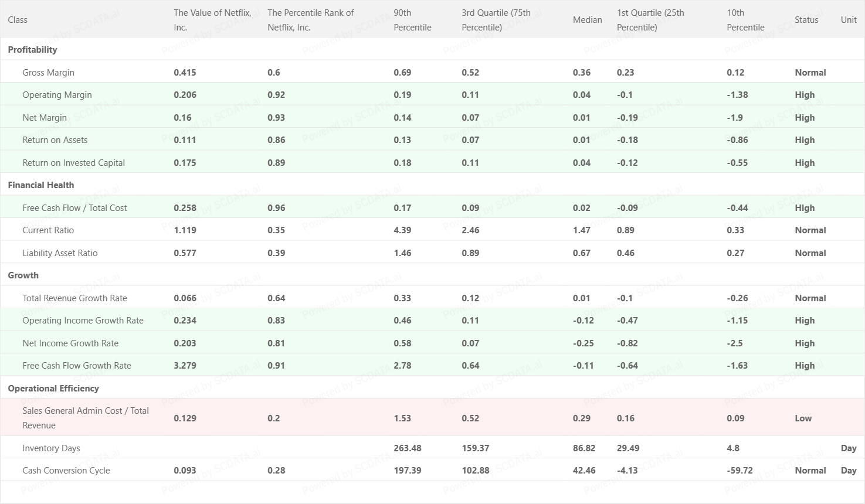The image size is (865, 504).
Task: Click the Gross Margin row label
Action: pyautogui.click(x=48, y=73)
